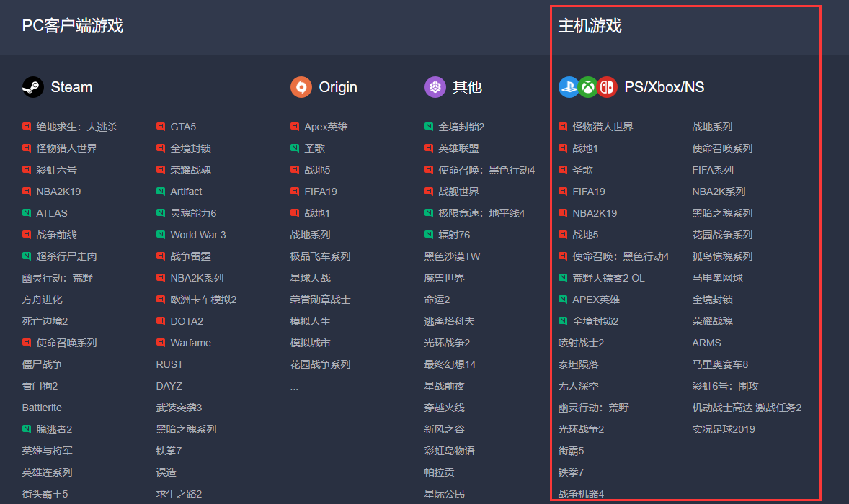The width and height of the screenshot is (849, 504).
Task: Open the 孤岛惊魂系列 link
Action: tap(722, 256)
